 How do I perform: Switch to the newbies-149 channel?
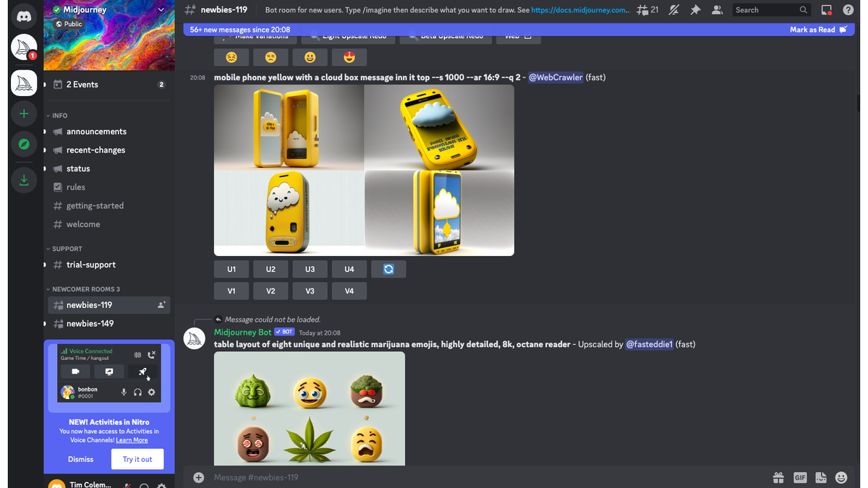(89, 323)
